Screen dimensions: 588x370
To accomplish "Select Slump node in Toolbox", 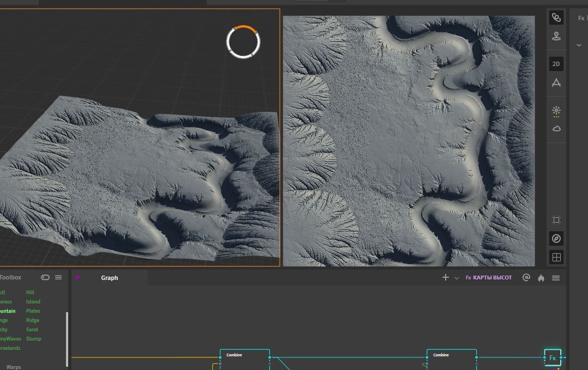I will (x=34, y=338).
